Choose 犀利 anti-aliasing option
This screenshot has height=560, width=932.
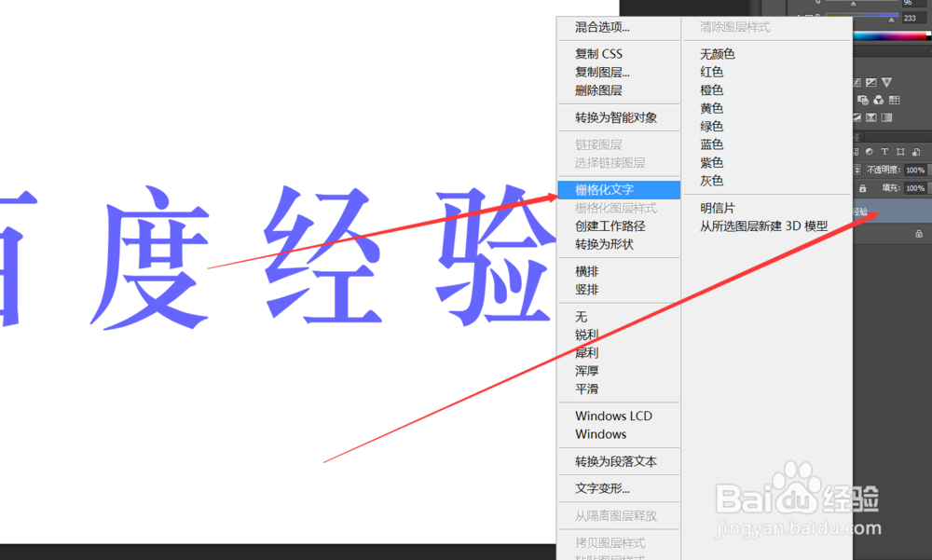click(x=586, y=352)
